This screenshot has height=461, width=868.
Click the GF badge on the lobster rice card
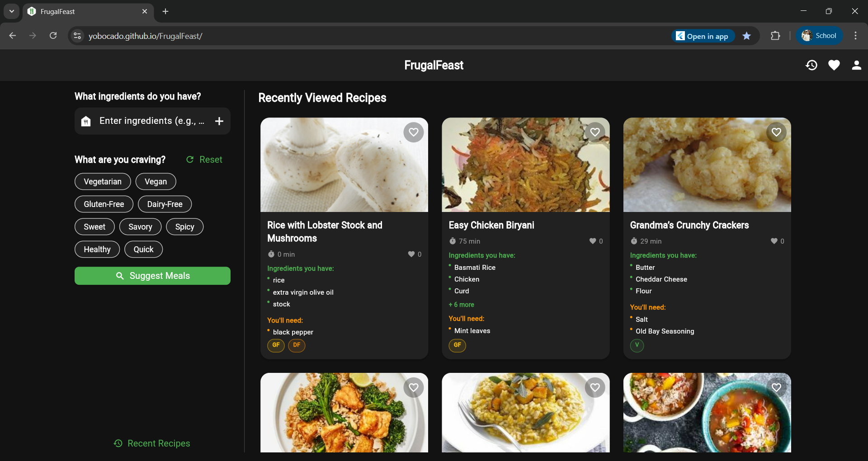[x=276, y=345]
